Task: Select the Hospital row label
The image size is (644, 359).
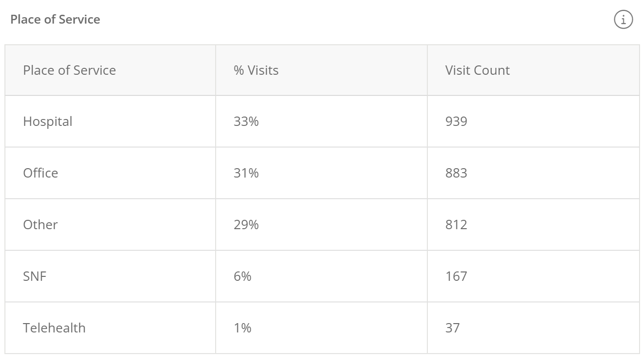Action: pyautogui.click(x=48, y=121)
